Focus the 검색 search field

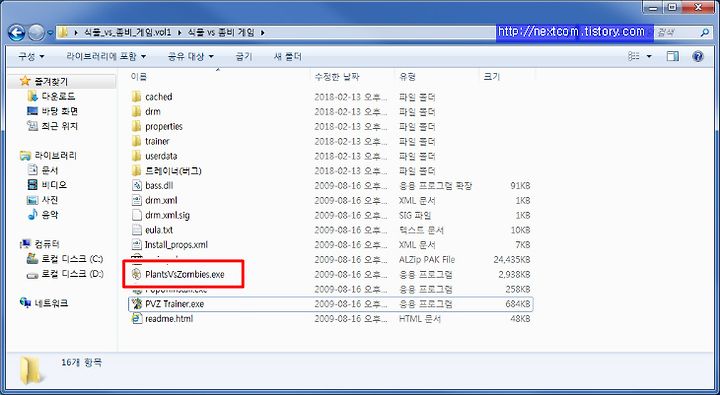click(677, 33)
